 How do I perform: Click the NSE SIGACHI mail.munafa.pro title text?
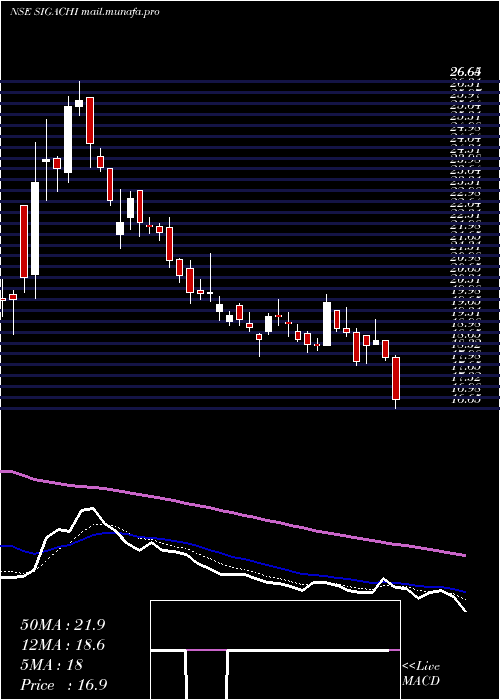pyautogui.click(x=85, y=12)
